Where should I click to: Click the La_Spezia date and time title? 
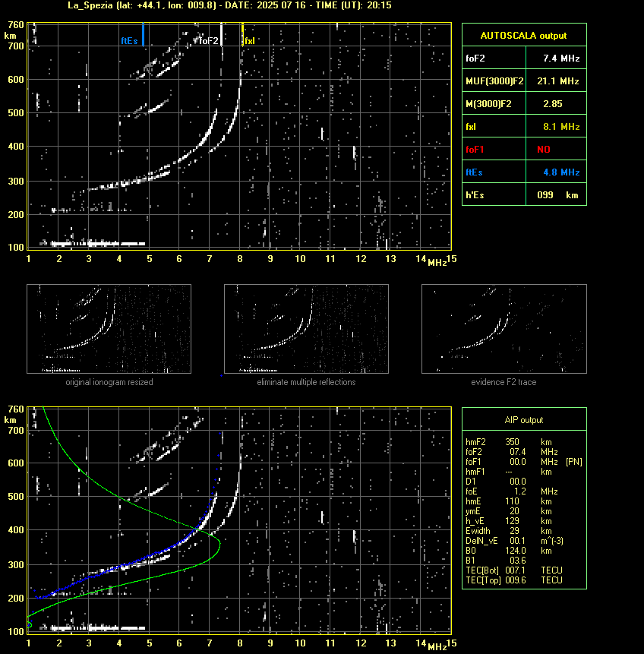click(x=229, y=5)
